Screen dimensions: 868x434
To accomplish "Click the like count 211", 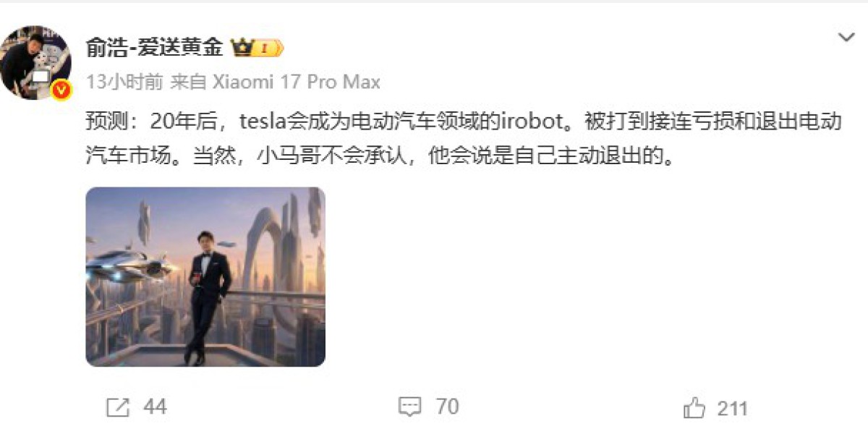I will [732, 408].
